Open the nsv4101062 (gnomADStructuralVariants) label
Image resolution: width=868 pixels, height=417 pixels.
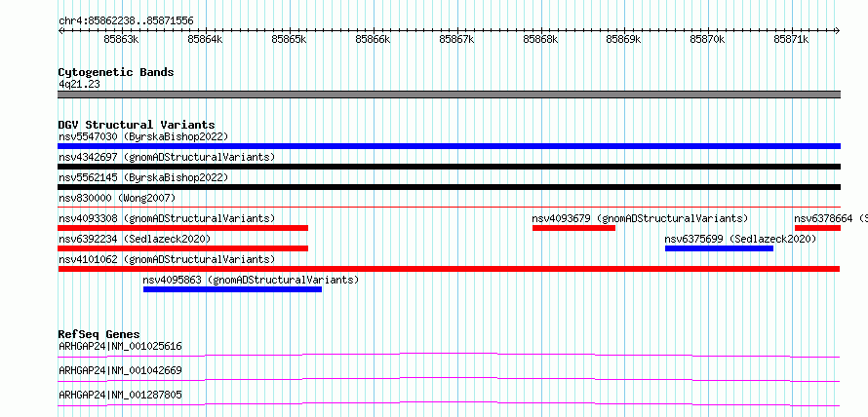pyautogui.click(x=167, y=259)
